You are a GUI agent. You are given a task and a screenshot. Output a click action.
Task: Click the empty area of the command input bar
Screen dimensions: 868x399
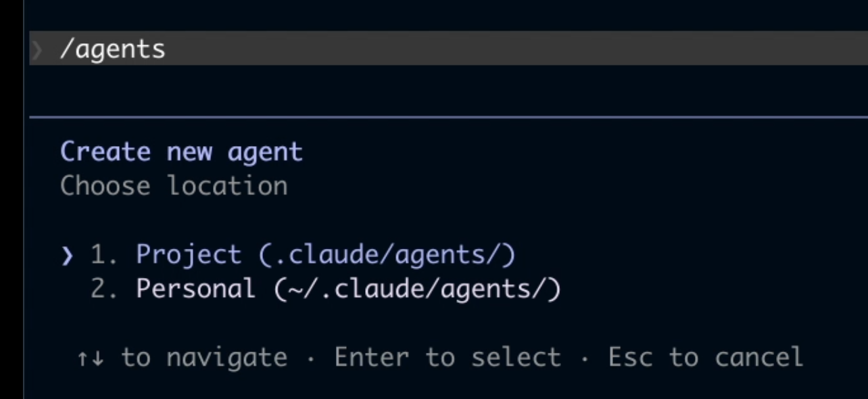514,48
